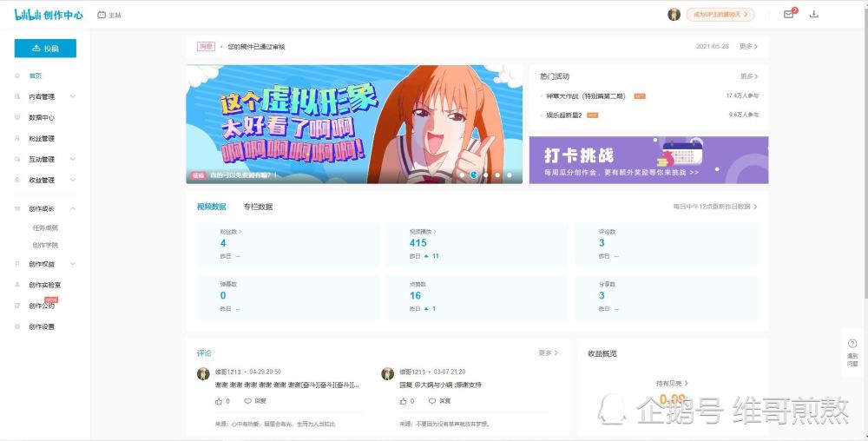Open 粉丝数 stat label link
The height and width of the screenshot is (441, 868).
point(231,231)
